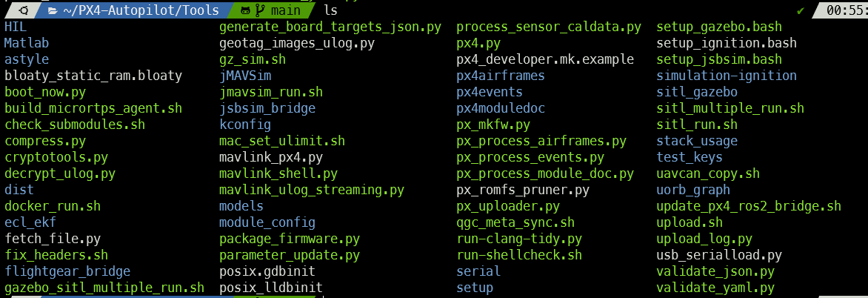Click the GitHub cat icon in prompt
868x298 pixels.
tap(247, 10)
